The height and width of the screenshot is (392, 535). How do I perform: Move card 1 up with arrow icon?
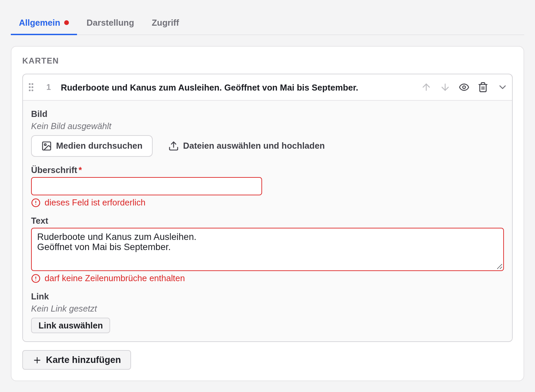426,87
